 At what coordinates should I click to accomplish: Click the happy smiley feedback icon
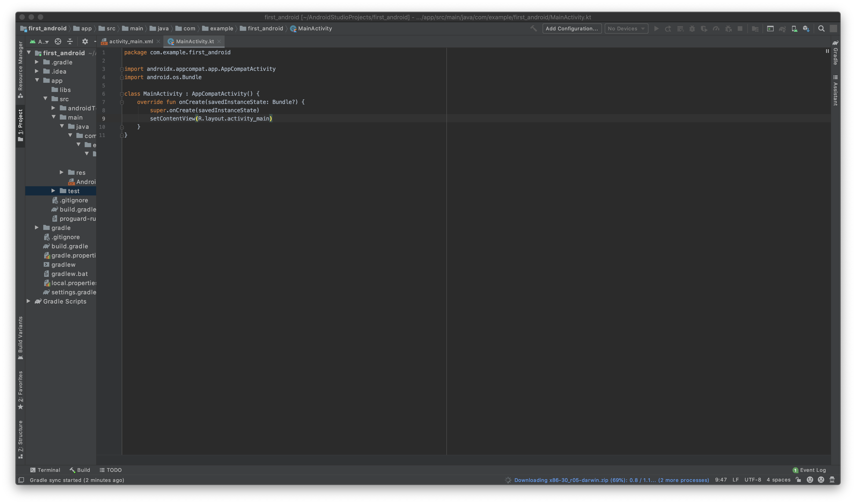pos(810,480)
